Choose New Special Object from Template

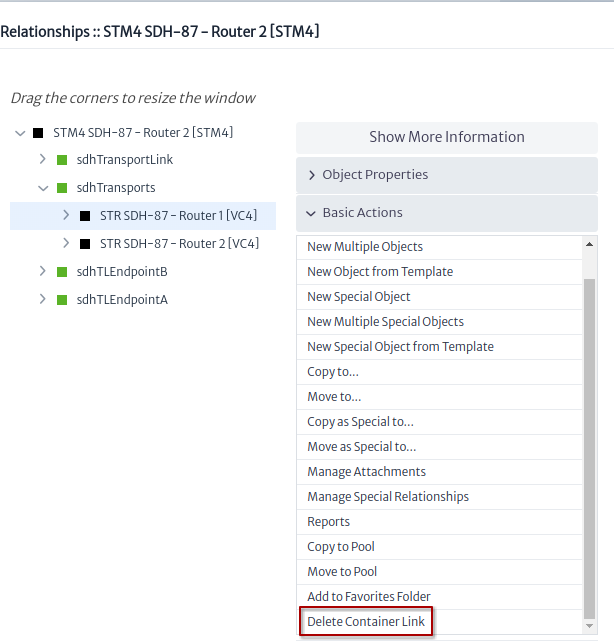click(x=439, y=347)
